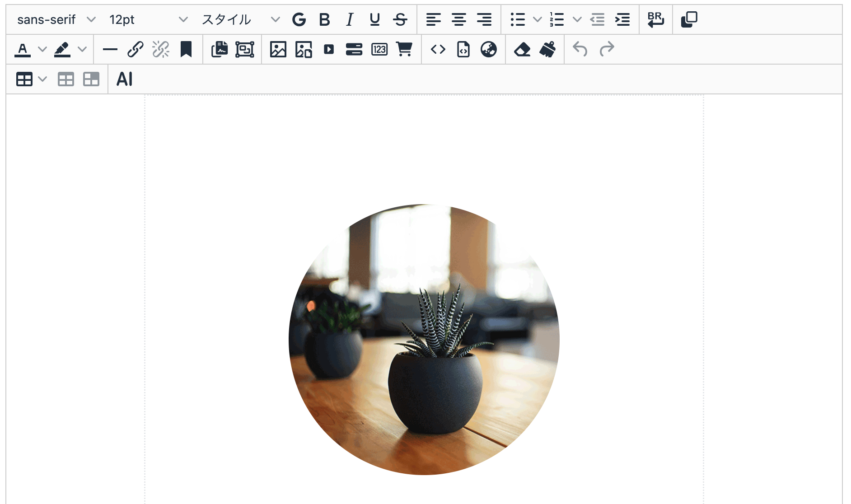This screenshot has width=851, height=504.
Task: Insert a BR line break
Action: [656, 19]
